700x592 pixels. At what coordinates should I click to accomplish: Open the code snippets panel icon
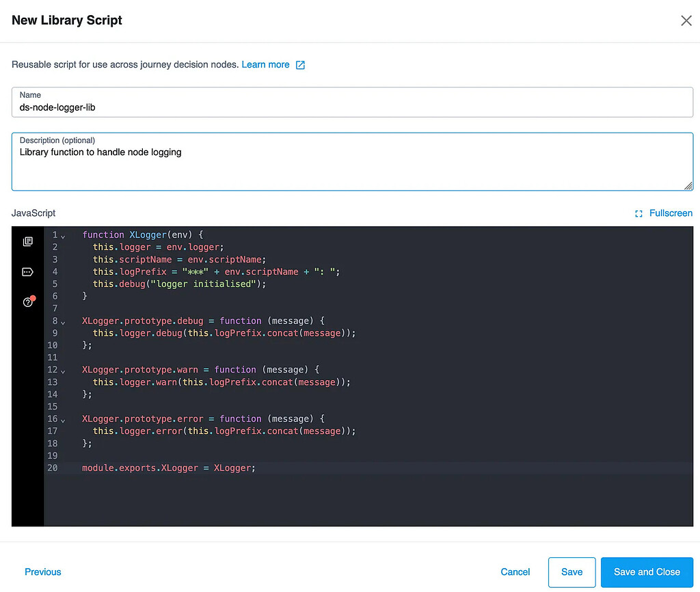(27, 241)
